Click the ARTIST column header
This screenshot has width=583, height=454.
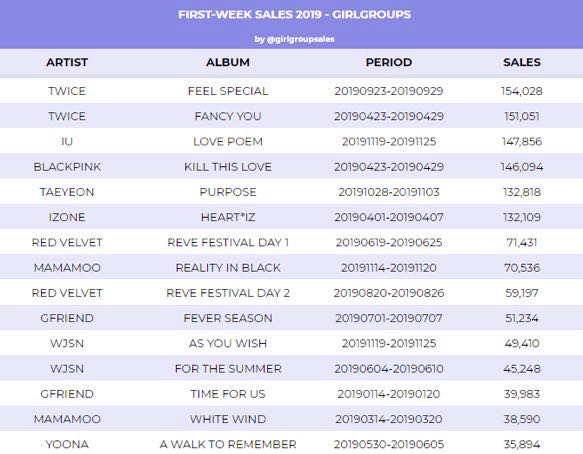click(x=67, y=62)
